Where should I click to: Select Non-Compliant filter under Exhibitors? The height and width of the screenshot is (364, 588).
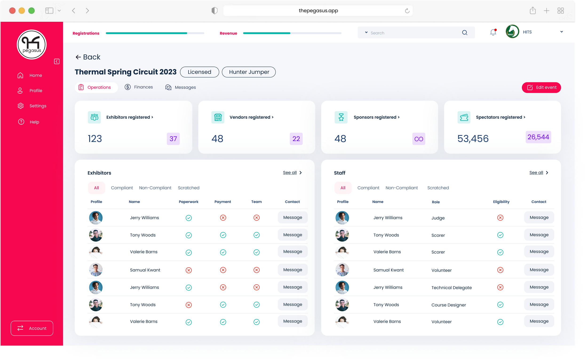[x=155, y=188]
